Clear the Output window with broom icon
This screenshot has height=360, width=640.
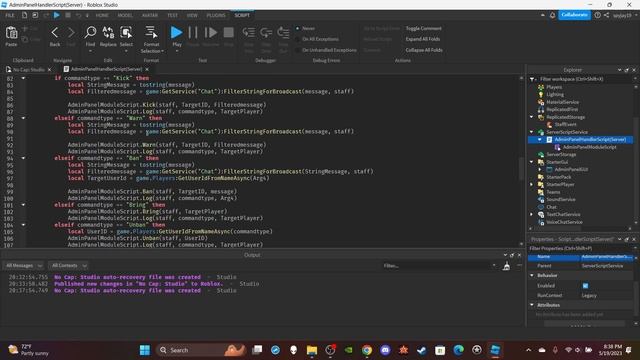[506, 266]
